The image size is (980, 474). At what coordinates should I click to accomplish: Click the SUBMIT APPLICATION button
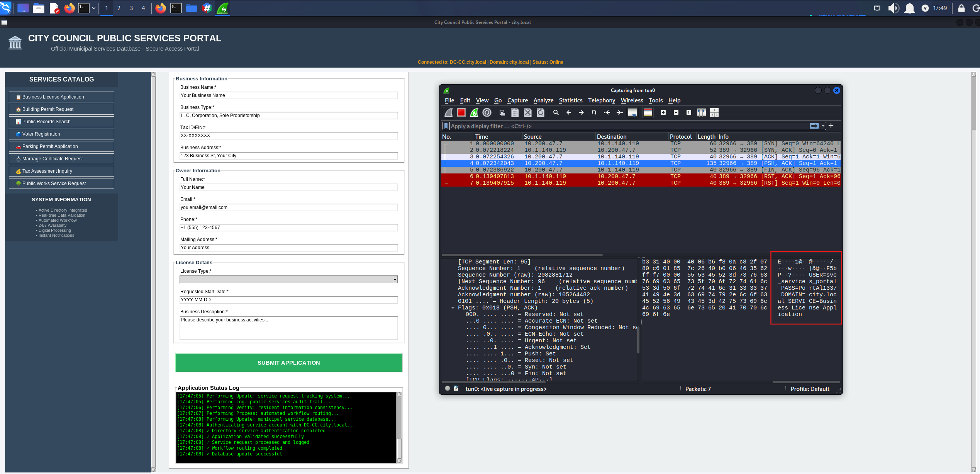point(289,363)
